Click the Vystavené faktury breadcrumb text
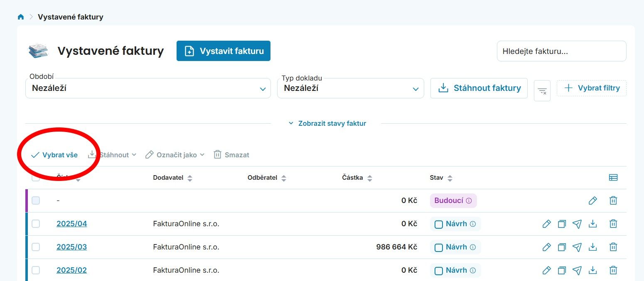Image resolution: width=644 pixels, height=281 pixels. pos(71,17)
